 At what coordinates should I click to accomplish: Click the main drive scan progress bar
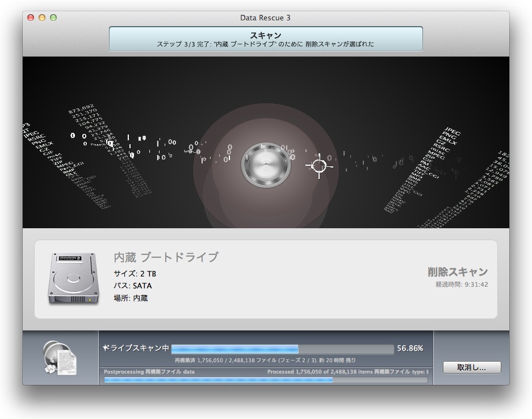pos(282,349)
